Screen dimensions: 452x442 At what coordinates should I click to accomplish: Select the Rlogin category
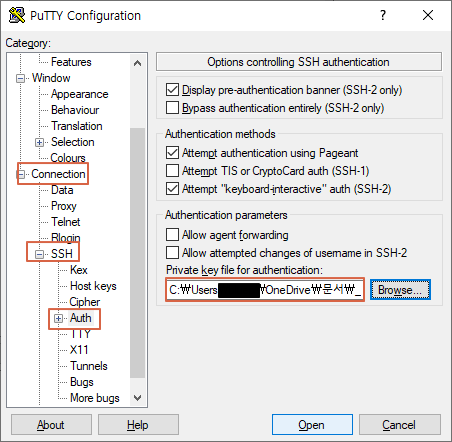[65, 238]
